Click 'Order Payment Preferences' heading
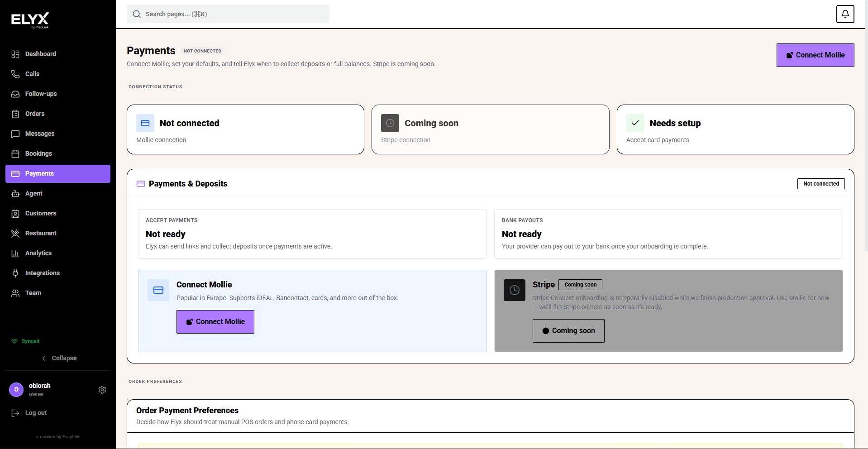This screenshot has height=449, width=868. [x=187, y=411]
